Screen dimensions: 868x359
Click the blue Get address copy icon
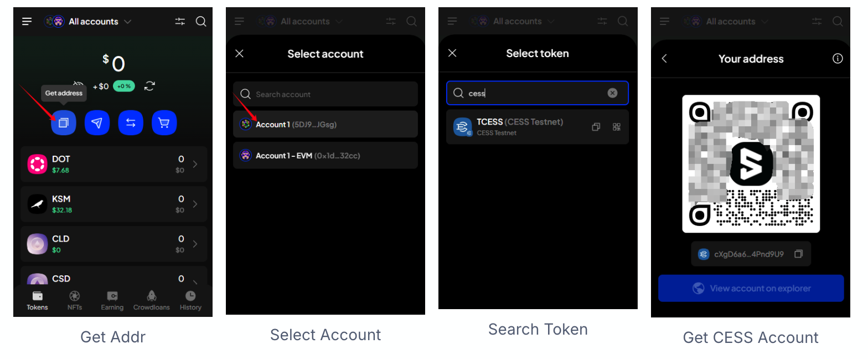click(x=64, y=122)
